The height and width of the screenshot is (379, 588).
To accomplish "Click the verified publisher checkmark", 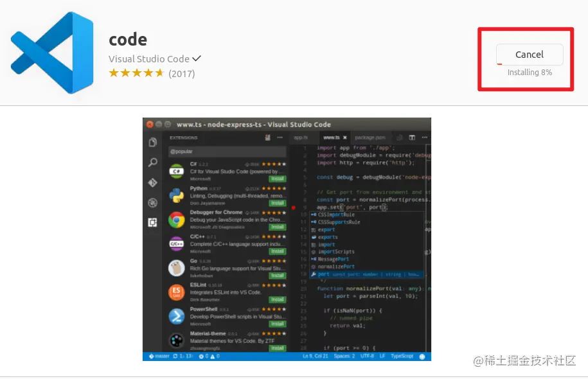I will click(x=197, y=58).
